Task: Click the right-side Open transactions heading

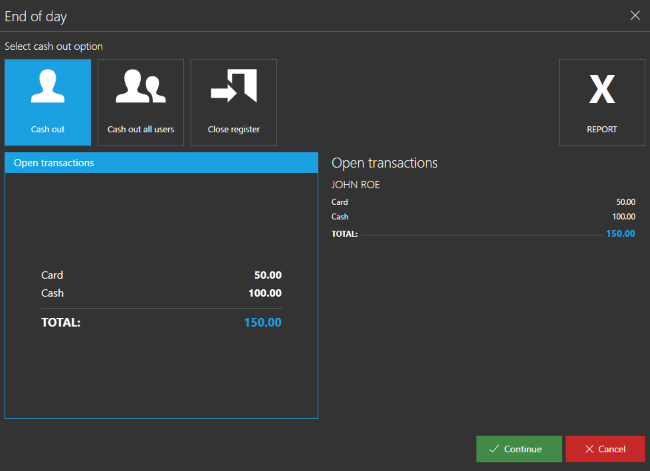Action: (x=384, y=163)
